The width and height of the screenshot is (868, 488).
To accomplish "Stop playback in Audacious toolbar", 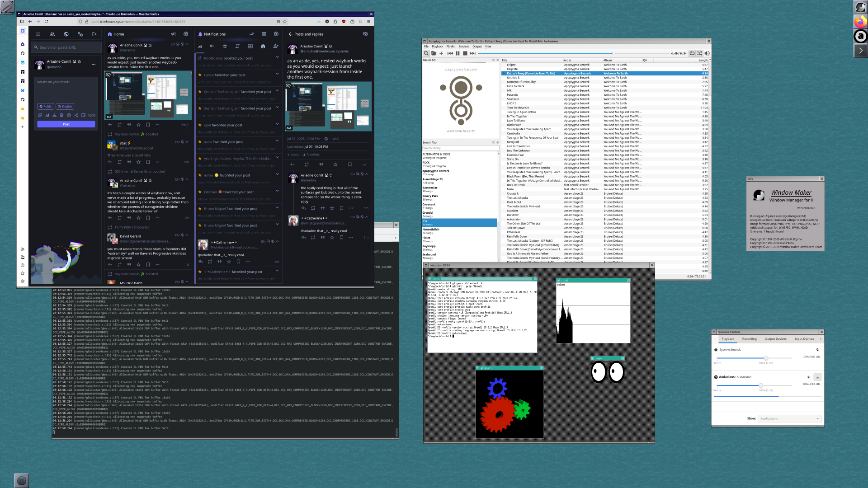I will coord(465,53).
